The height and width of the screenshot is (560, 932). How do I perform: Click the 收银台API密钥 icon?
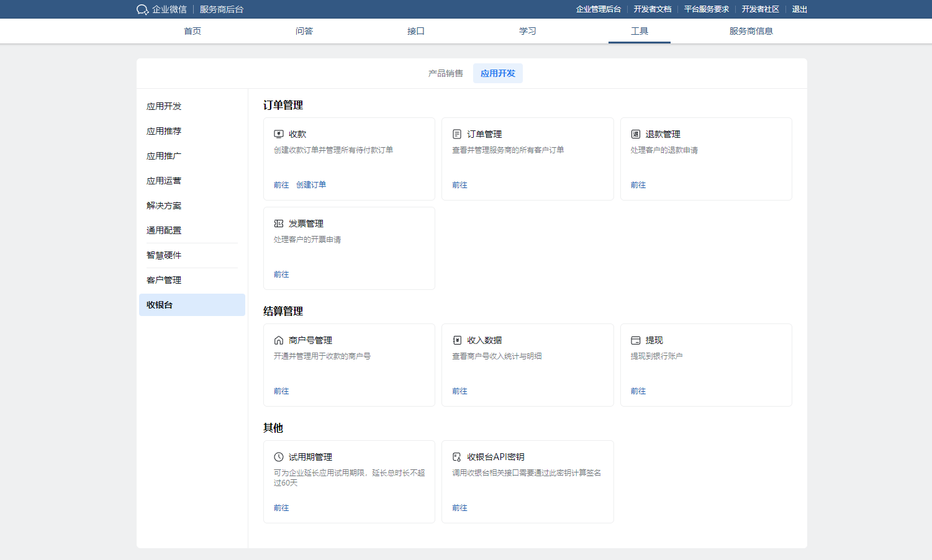coord(457,457)
